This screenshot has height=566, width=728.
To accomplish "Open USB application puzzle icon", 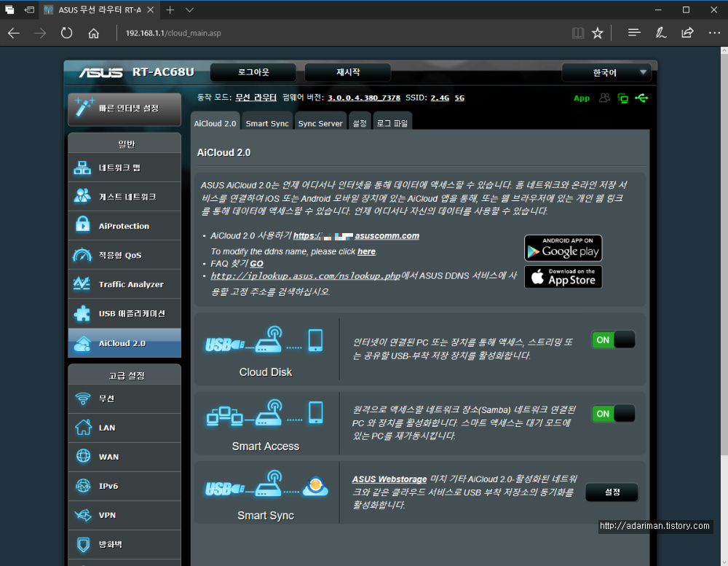I will tap(82, 313).
